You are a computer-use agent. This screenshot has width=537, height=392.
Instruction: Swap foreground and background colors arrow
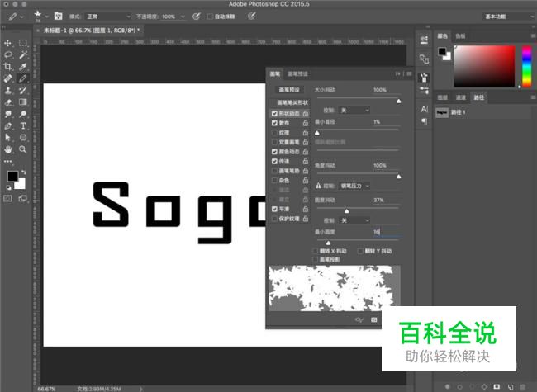click(24, 172)
